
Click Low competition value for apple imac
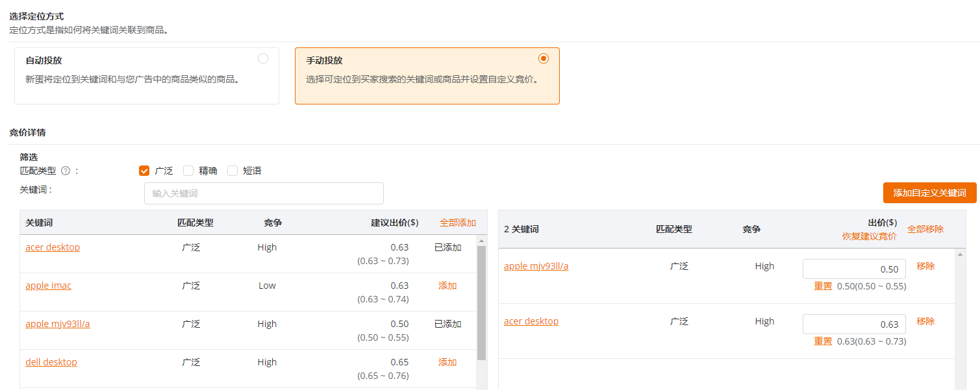[267, 286]
